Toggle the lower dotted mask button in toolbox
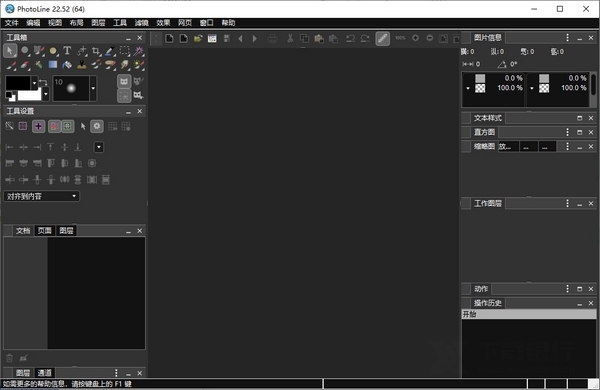This screenshot has width=600, height=390. 124,95
